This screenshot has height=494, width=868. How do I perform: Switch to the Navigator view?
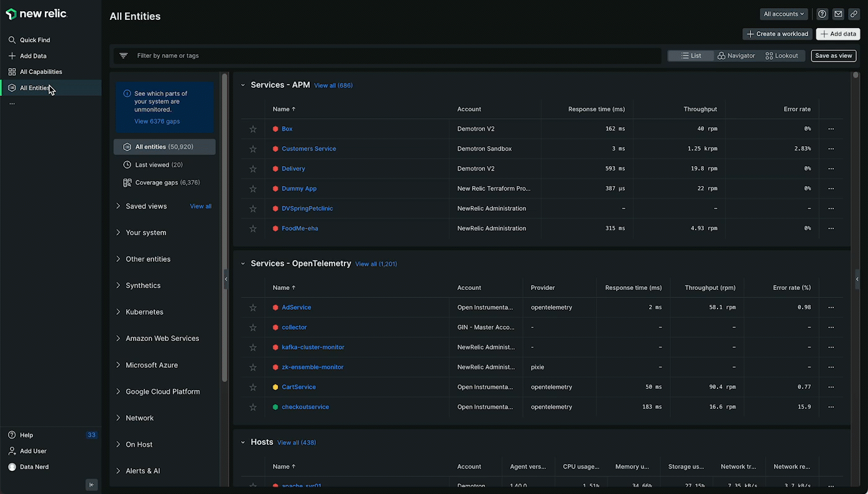(736, 56)
